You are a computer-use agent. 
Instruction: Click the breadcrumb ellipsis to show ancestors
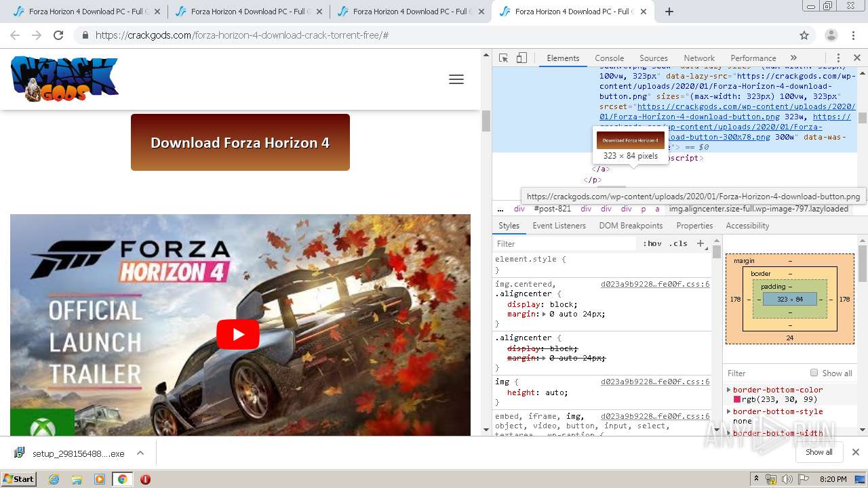[x=500, y=209]
